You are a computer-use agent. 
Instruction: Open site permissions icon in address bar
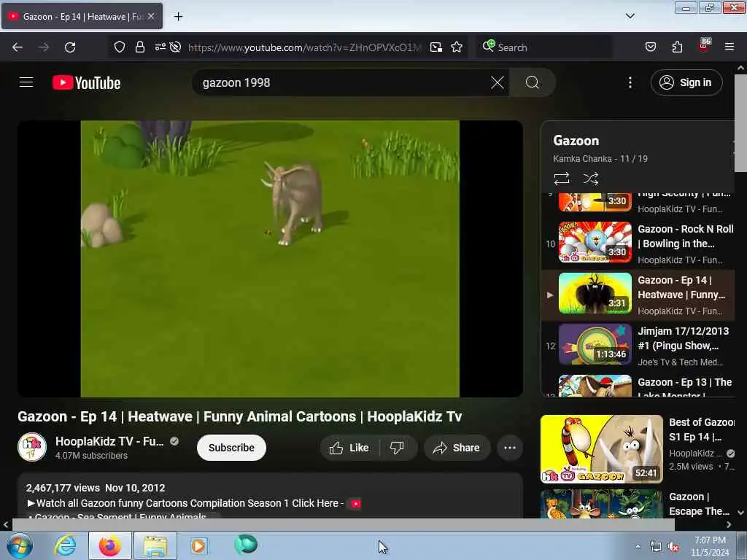160,47
